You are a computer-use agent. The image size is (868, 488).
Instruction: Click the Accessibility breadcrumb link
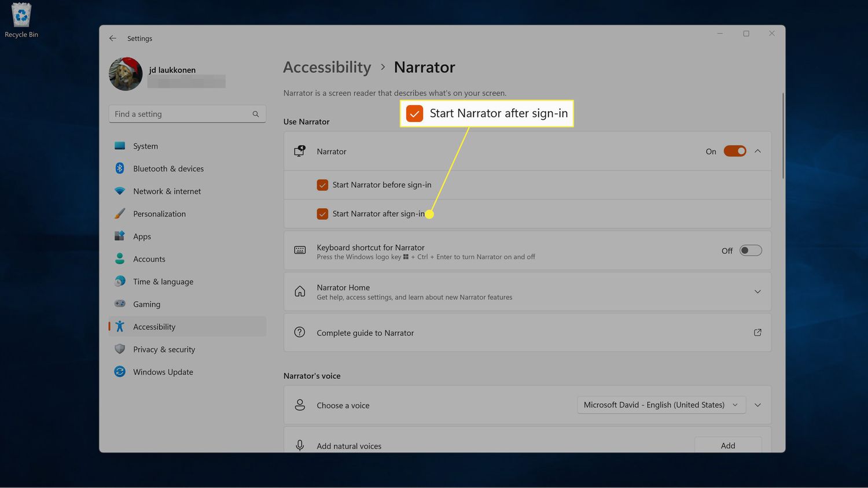pos(327,67)
